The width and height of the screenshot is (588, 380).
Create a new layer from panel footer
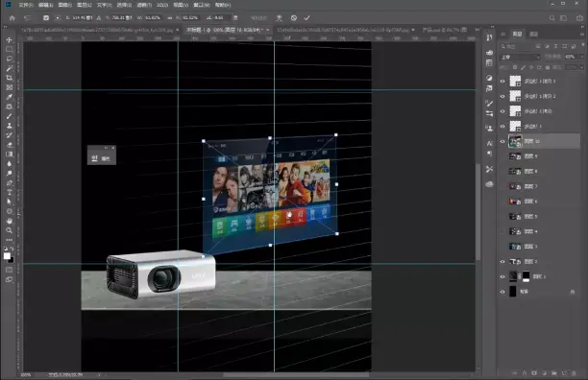(564, 373)
